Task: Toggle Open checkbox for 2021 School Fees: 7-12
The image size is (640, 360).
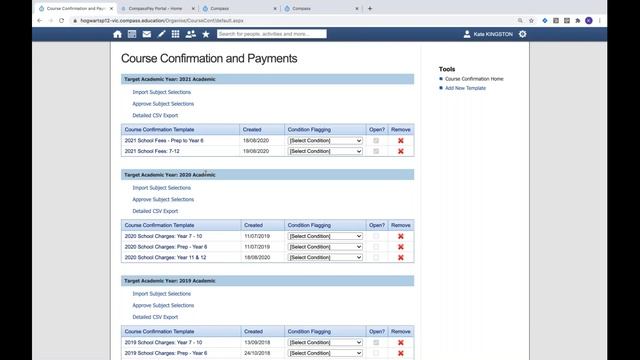Action: (376, 151)
